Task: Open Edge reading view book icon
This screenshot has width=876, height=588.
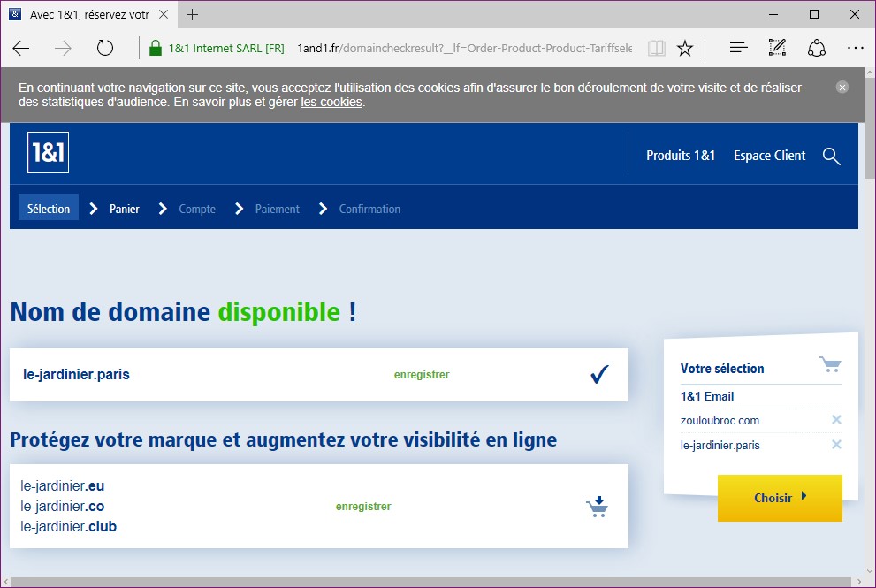Action: (x=656, y=49)
